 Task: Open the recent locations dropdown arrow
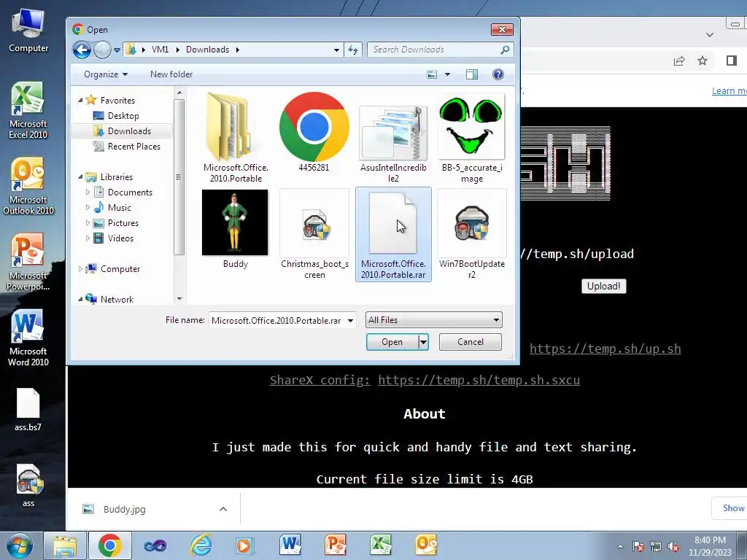[x=117, y=50]
